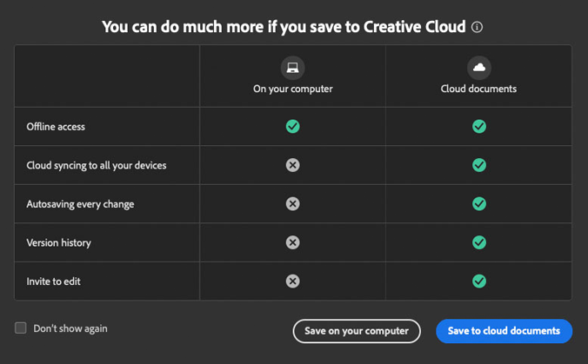The image size is (588, 364).
Task: Click the info icon beside the dialog title
Action: click(477, 27)
